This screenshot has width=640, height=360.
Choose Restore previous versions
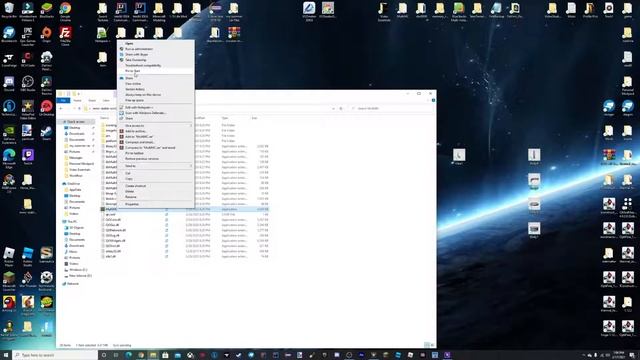[x=155, y=158]
